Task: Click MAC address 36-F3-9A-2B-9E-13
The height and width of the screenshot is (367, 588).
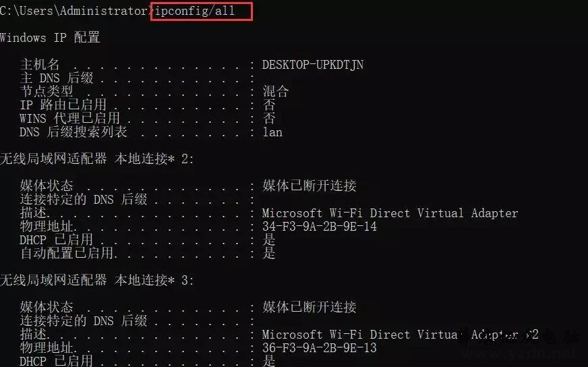Action: (x=320, y=348)
